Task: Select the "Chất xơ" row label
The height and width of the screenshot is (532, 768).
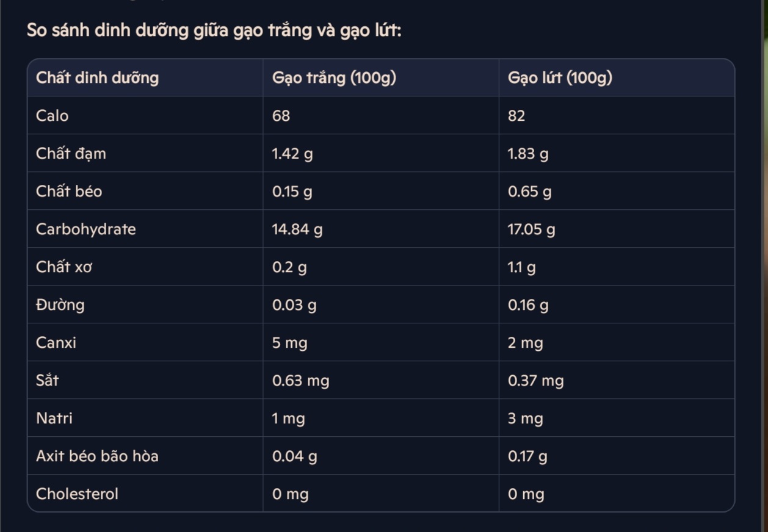Action: (64, 267)
